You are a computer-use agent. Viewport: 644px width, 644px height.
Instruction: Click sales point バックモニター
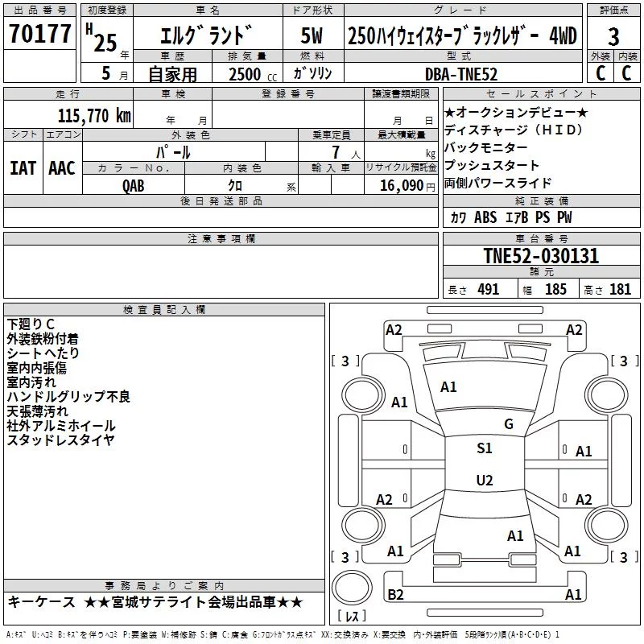[486, 147]
